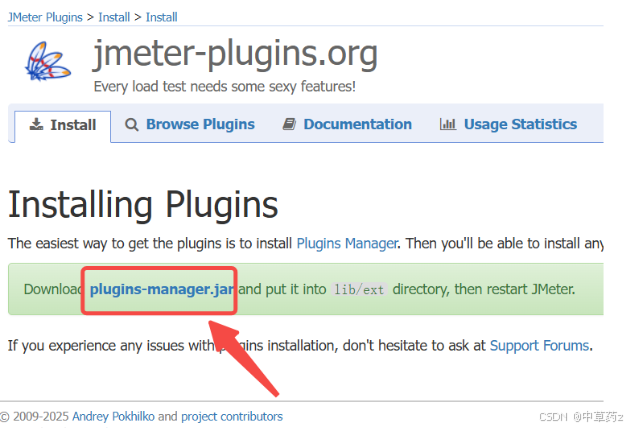Click the download icon on Install tab
The image size is (628, 428).
tap(36, 124)
